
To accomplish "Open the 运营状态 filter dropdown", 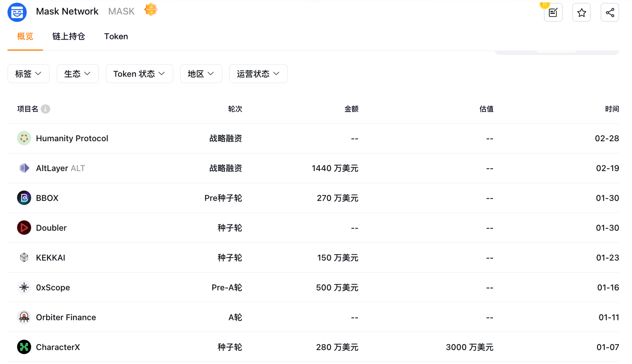I will [x=258, y=74].
